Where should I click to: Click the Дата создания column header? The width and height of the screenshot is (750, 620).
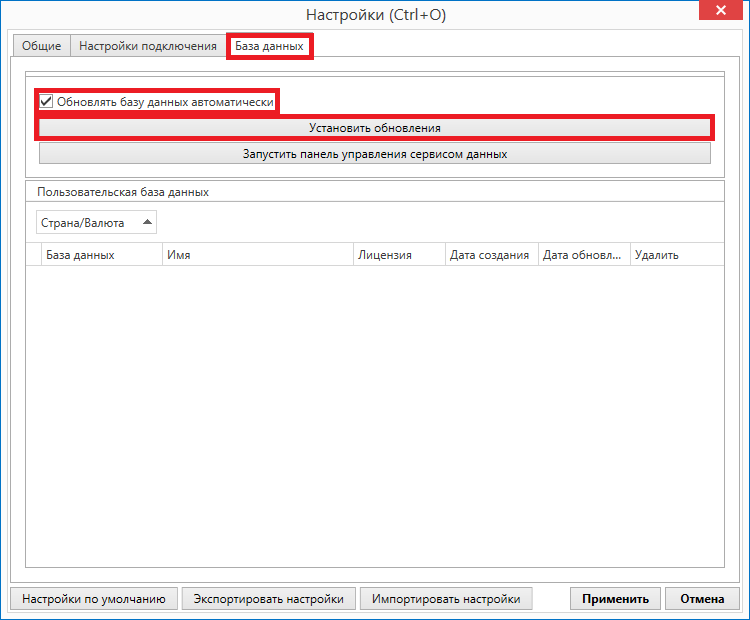(492, 255)
